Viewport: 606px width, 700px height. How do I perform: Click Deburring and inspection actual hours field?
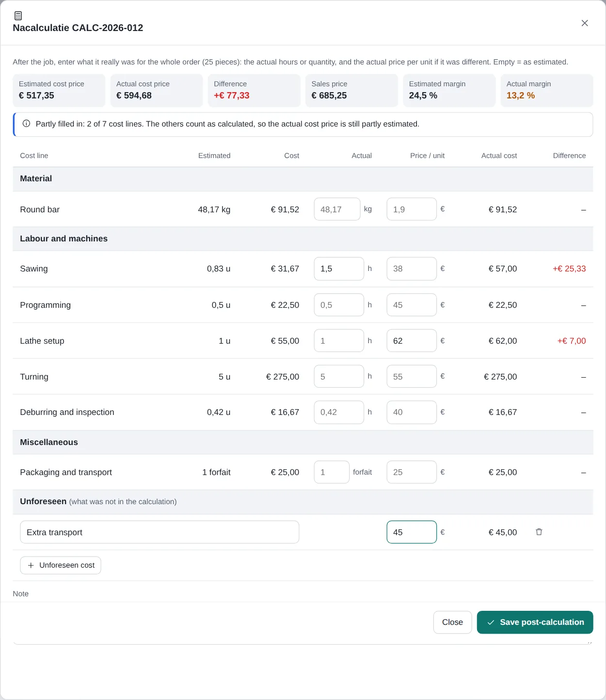339,412
